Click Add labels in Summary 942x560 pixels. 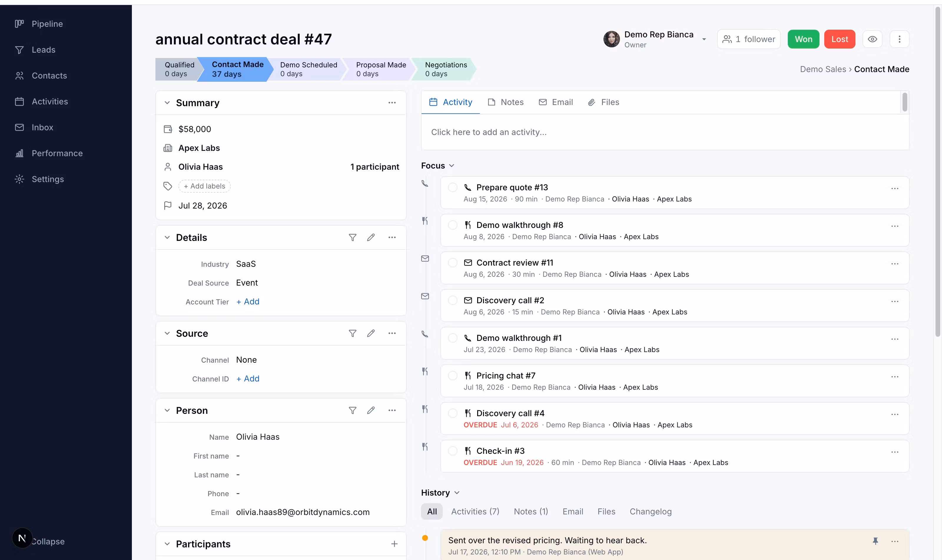click(x=204, y=186)
